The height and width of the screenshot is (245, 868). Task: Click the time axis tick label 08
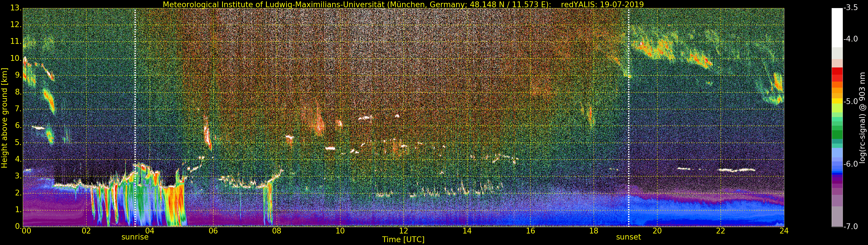click(x=277, y=231)
